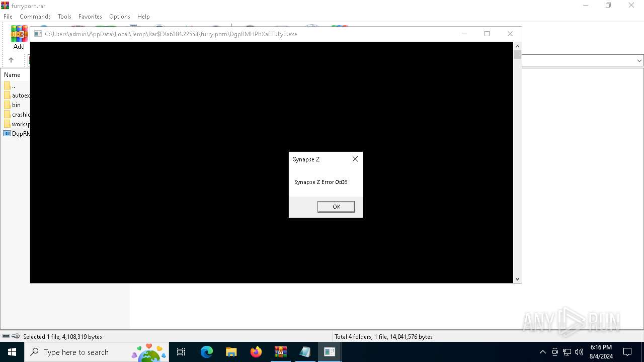Click the volume speaker tray icon
This screenshot has height=362, width=644.
coord(579,352)
